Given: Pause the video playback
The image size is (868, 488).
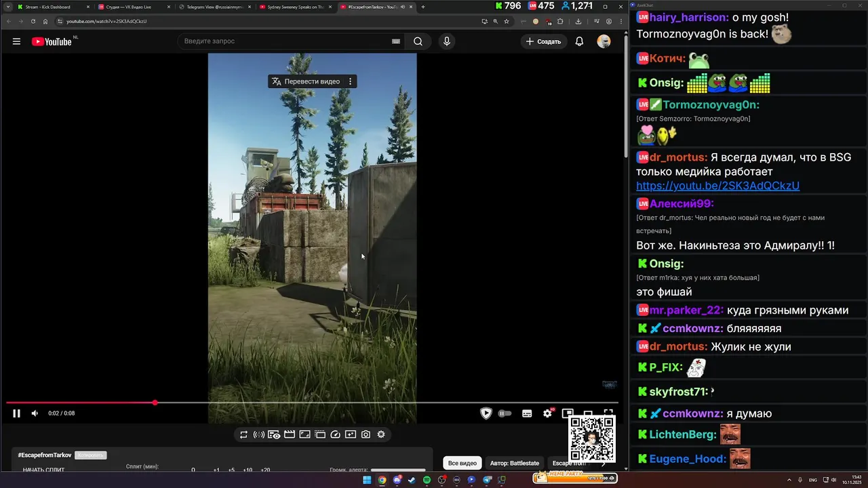Looking at the screenshot, I should point(16,413).
